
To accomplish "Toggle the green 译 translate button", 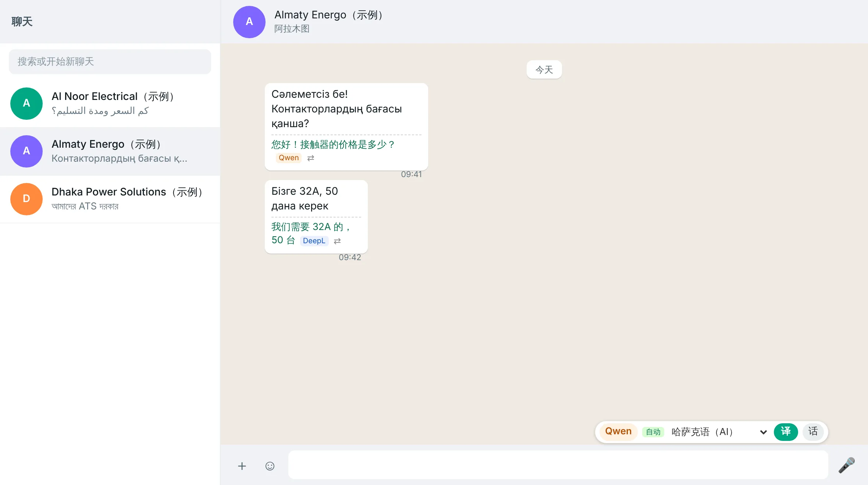I will click(786, 431).
